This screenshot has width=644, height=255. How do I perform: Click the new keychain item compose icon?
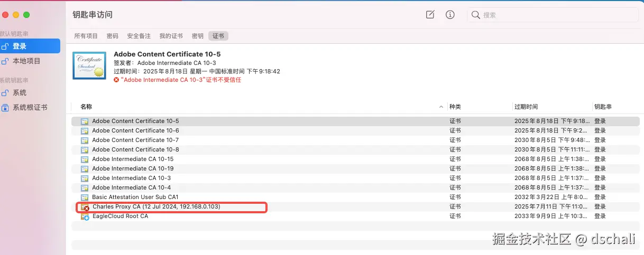click(x=430, y=15)
